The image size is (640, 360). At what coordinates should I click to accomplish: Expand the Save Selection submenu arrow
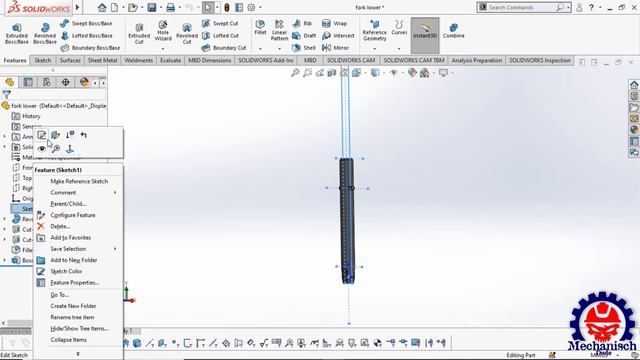click(x=115, y=249)
